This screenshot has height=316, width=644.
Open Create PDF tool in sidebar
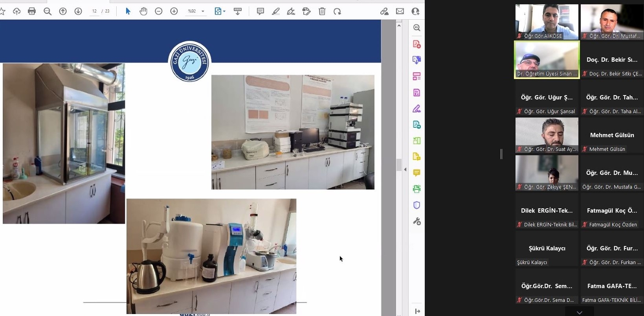click(416, 44)
